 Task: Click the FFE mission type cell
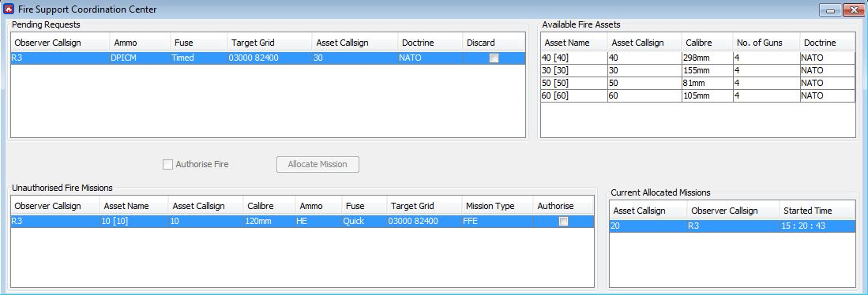[497, 221]
